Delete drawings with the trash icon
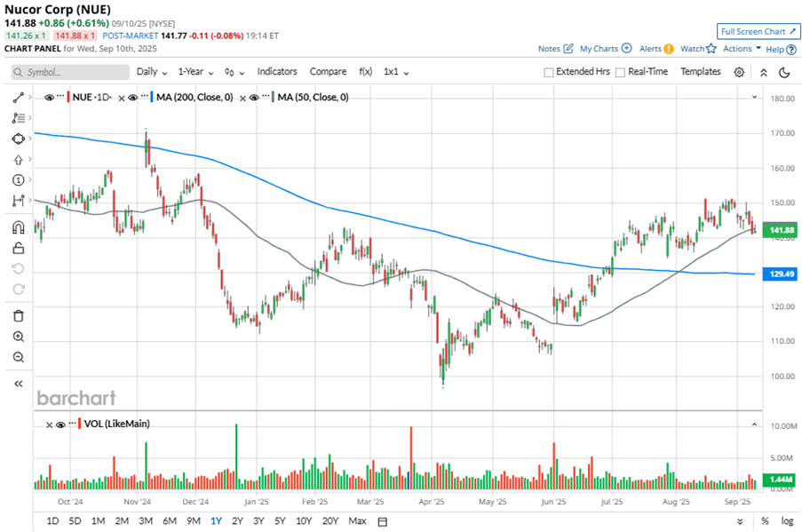 tap(19, 316)
